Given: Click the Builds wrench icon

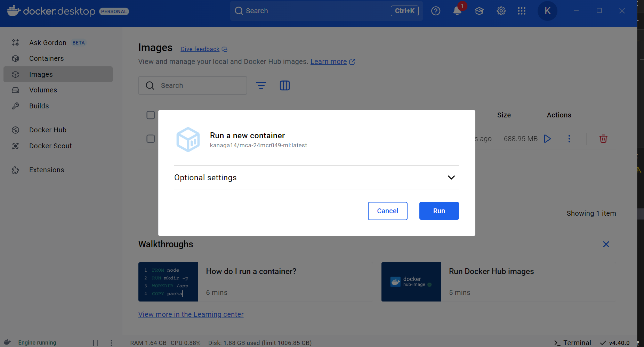Looking at the screenshot, I should (x=15, y=106).
